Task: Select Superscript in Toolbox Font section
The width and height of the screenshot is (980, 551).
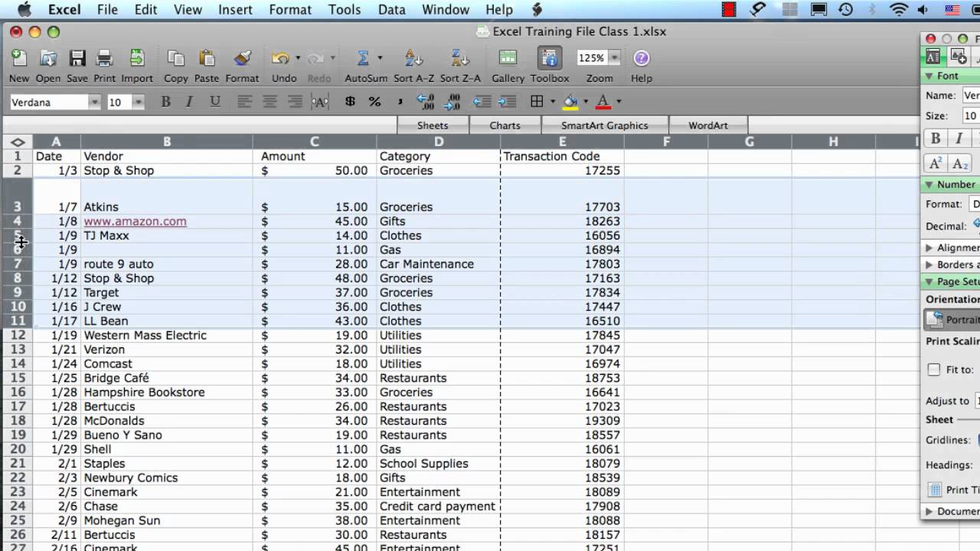Action: [x=936, y=164]
